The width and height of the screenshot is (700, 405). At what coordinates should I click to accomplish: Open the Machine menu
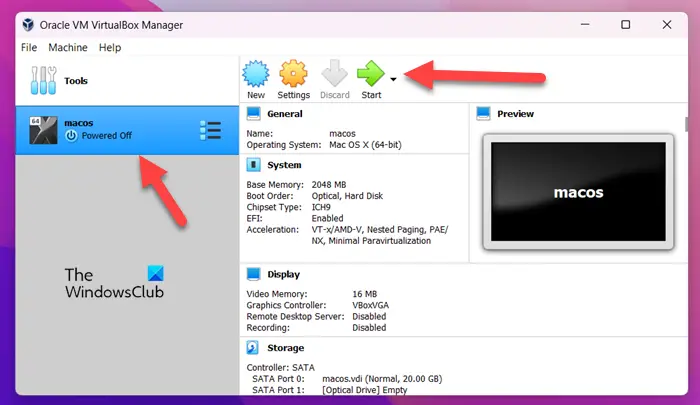coord(68,47)
